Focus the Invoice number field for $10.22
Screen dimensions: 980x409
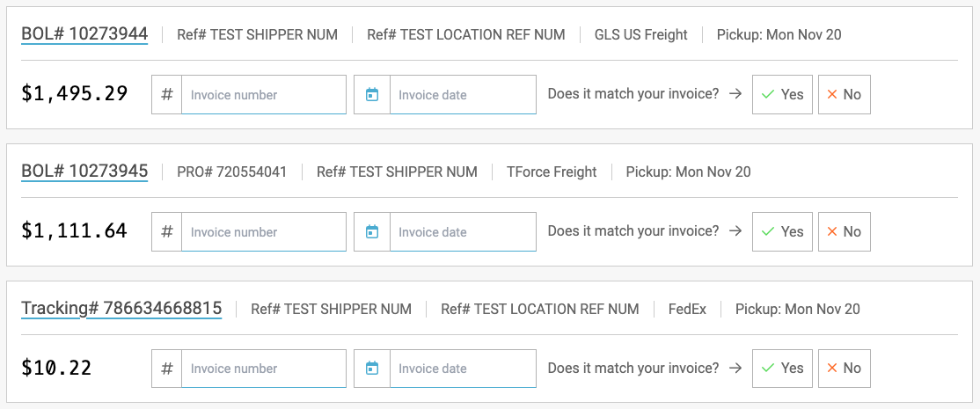[263, 369]
